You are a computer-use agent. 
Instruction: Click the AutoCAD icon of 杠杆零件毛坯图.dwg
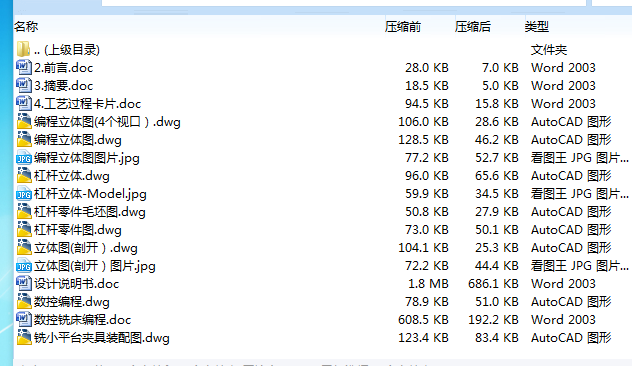click(23, 212)
